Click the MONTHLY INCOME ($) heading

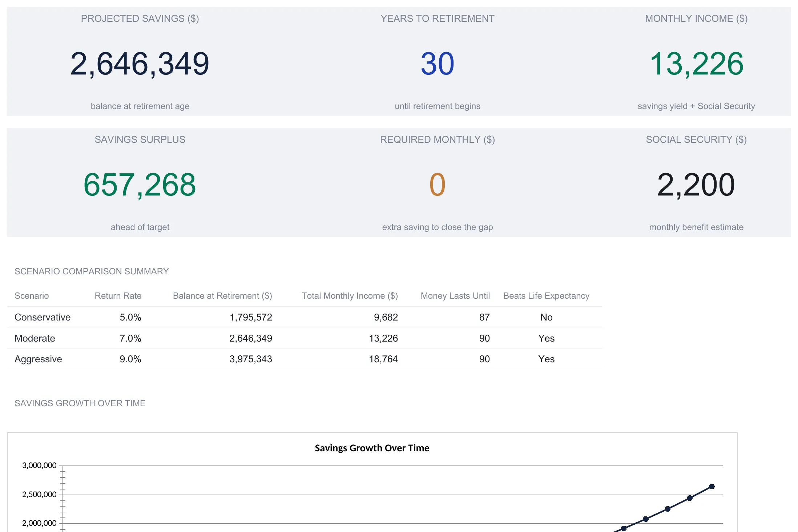[696, 19]
